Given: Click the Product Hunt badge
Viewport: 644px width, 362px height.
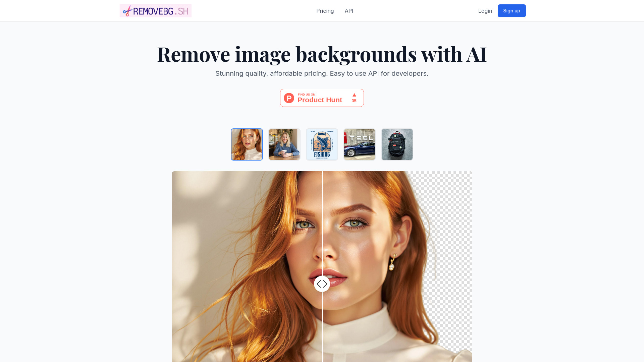Looking at the screenshot, I should [322, 98].
